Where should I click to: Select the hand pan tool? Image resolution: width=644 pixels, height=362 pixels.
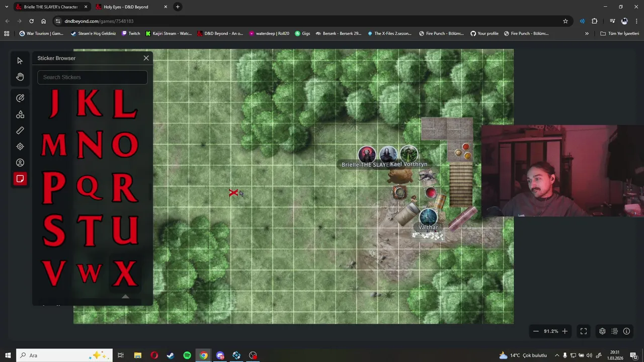coord(20,77)
